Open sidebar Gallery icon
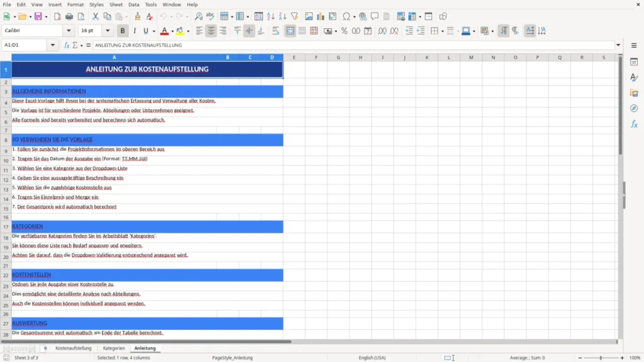 pyautogui.click(x=634, y=93)
